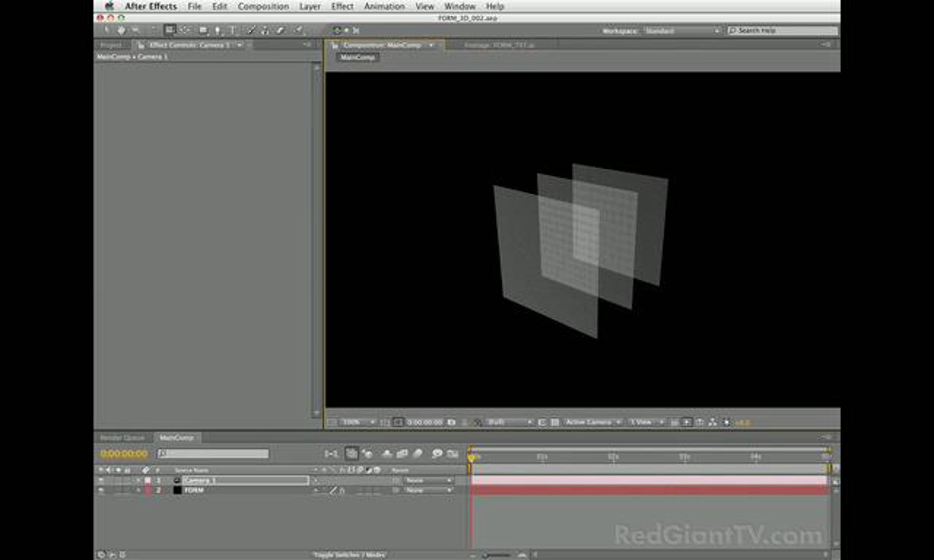Viewport: 934px width, 560px height.
Task: Open the Graph Editor icon
Action: click(x=453, y=453)
